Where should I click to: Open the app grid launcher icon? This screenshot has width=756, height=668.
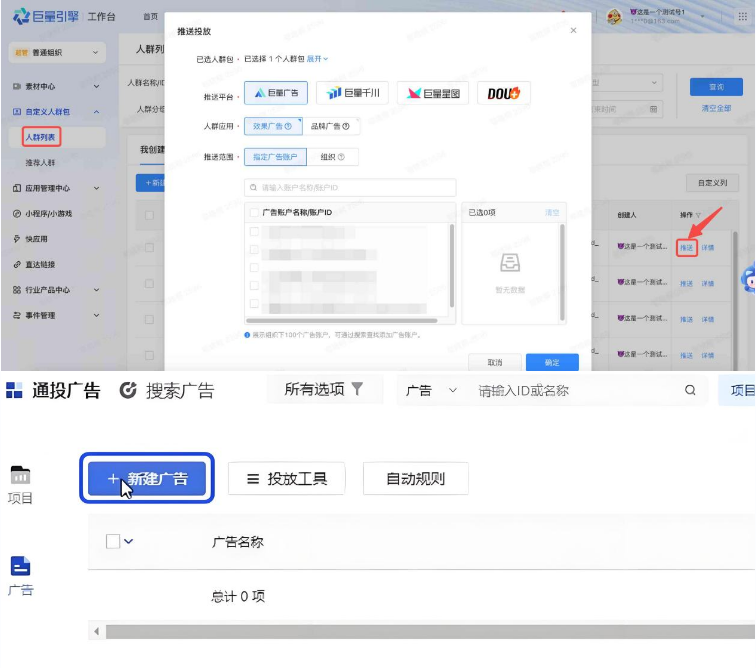[x=742, y=17]
